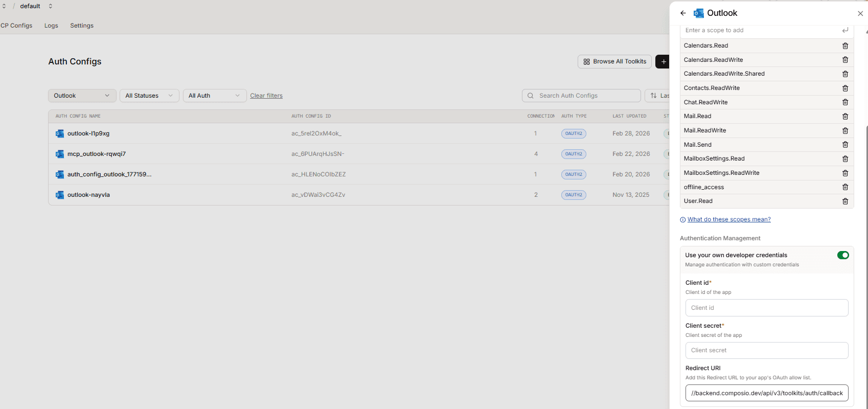This screenshot has height=409, width=868.
Task: Open the CP Configs tab
Action: pyautogui.click(x=16, y=26)
